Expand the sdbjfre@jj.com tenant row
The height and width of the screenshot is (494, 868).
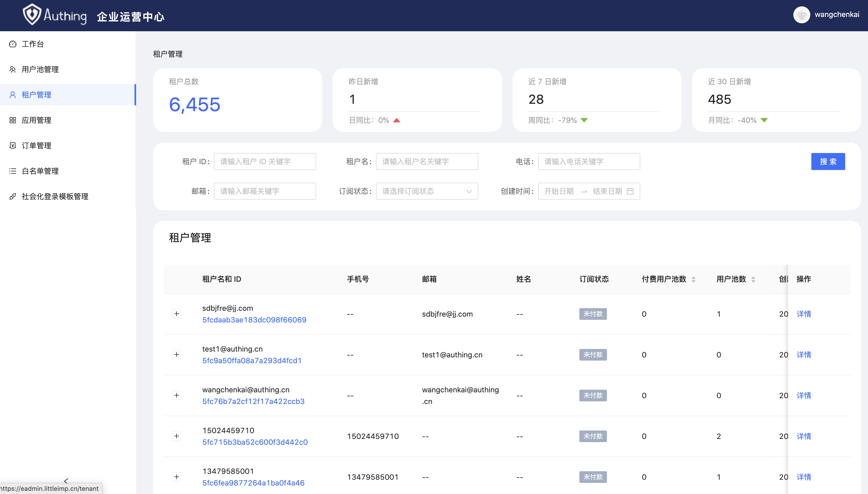click(177, 314)
